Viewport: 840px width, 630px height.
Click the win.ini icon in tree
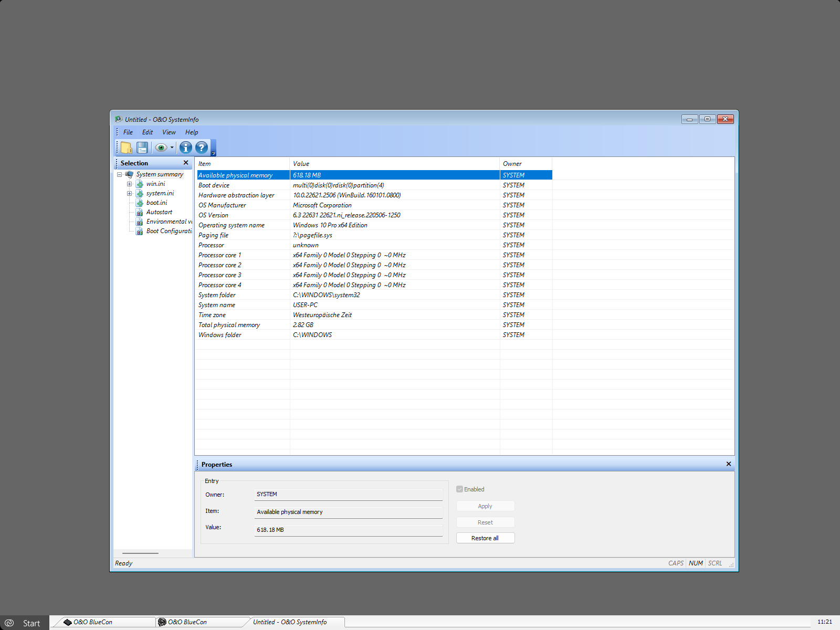(140, 184)
